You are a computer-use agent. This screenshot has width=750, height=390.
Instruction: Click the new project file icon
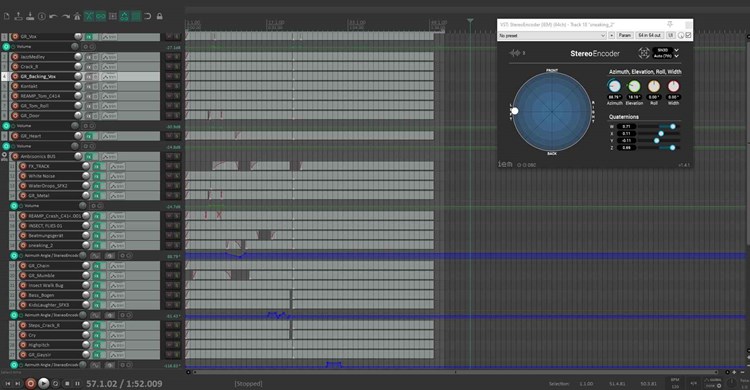7,16
